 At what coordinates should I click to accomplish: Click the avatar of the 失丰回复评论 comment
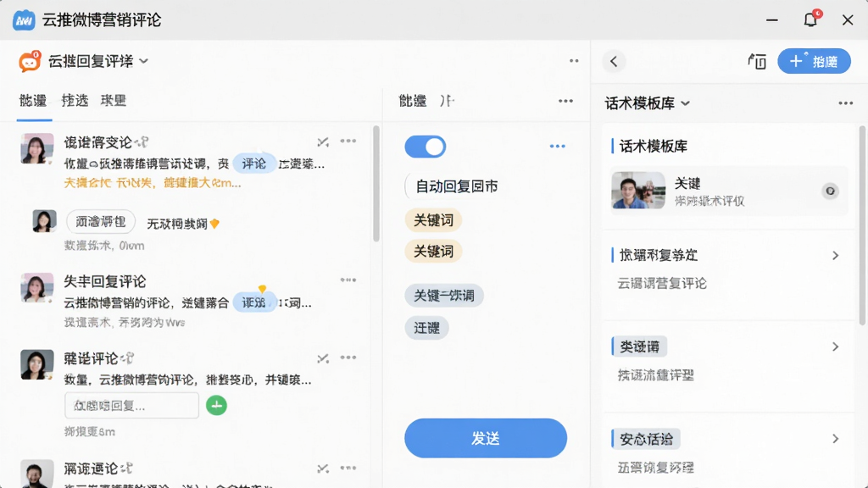coord(37,288)
